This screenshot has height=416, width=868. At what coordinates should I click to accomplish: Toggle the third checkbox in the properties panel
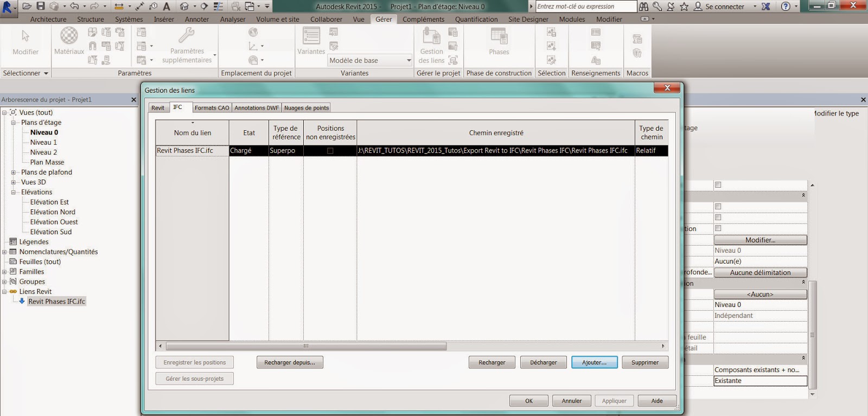coord(718,217)
